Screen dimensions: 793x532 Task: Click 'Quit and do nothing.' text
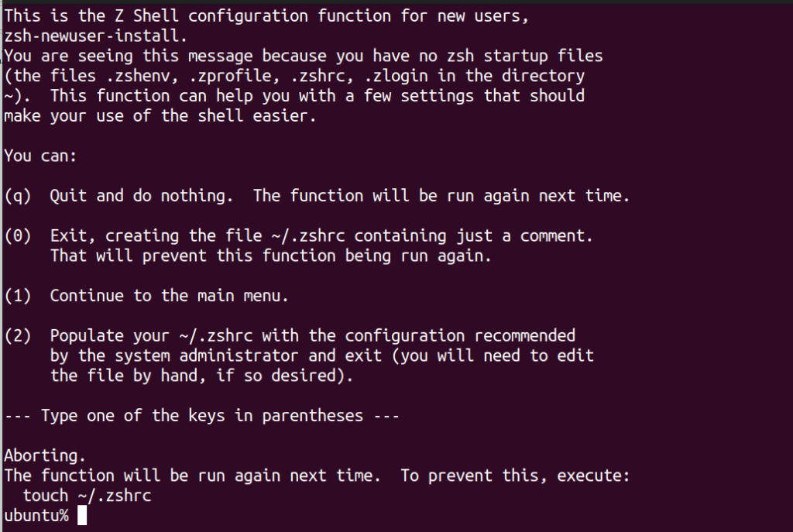coord(142,196)
